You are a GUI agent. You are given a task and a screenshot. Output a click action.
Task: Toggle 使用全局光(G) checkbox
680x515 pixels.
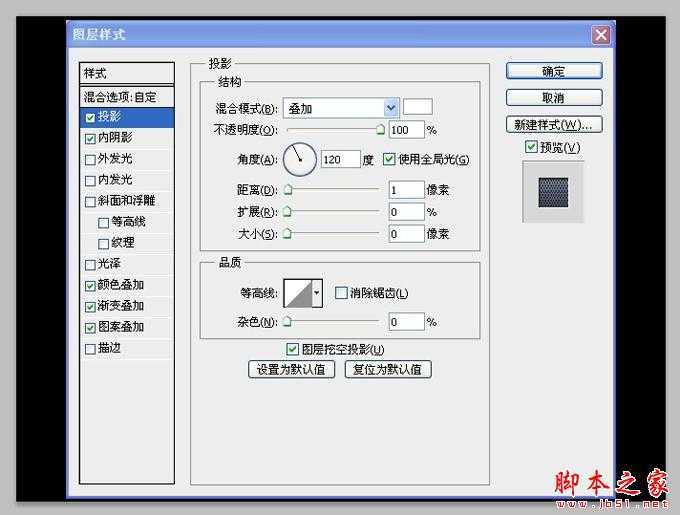tap(389, 159)
